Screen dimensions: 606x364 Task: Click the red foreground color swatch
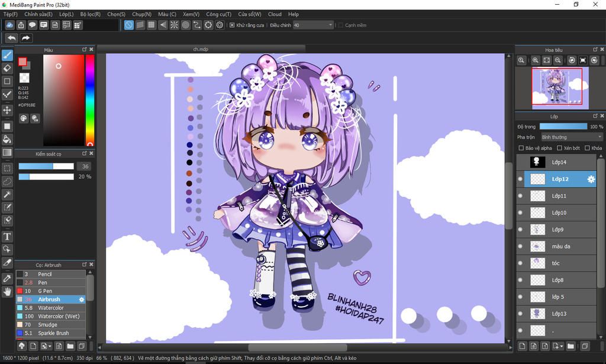click(22, 62)
